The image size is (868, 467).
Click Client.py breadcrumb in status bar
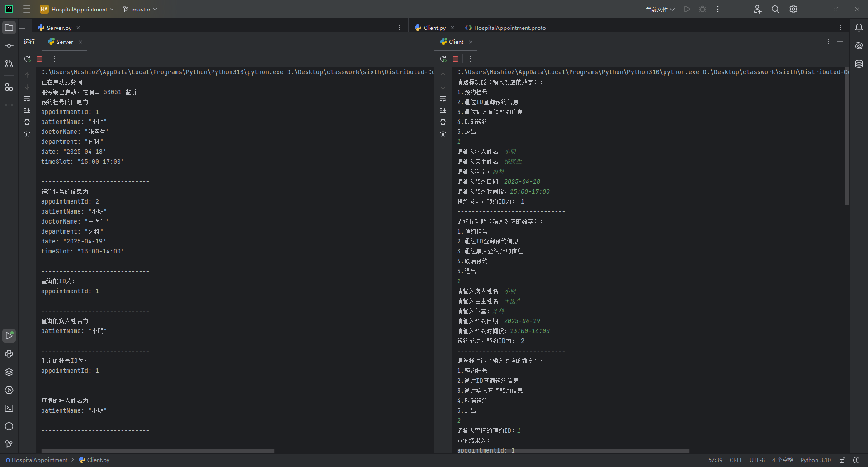point(94,460)
